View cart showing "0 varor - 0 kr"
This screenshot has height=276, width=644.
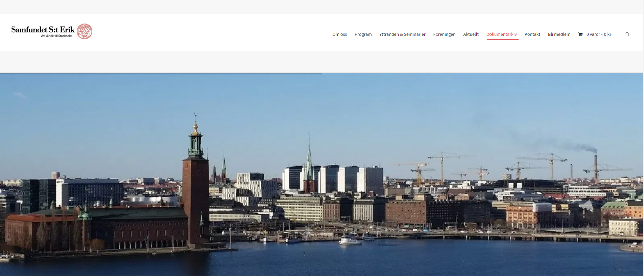pyautogui.click(x=598, y=34)
